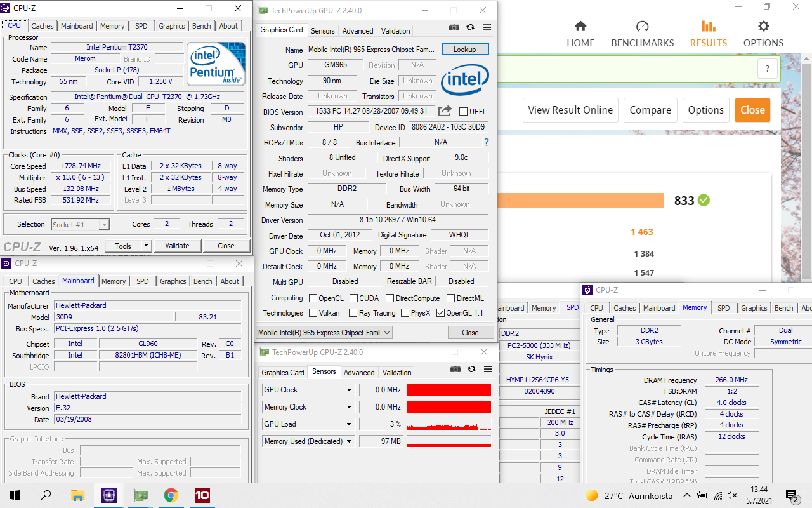812x508 pixels.
Task: Toggle the UEFI checkbox in GPU-Z
Action: tap(463, 112)
